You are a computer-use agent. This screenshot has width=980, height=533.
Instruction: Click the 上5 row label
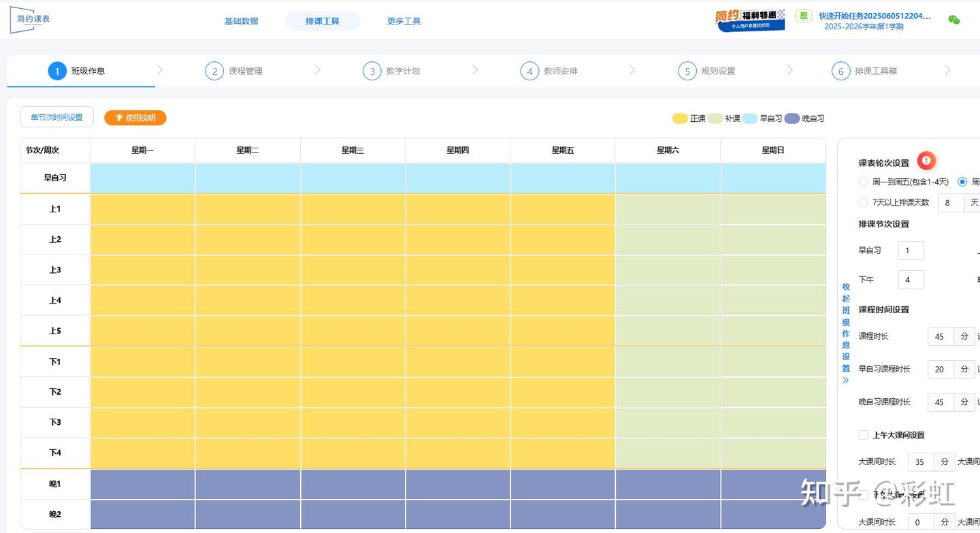click(55, 331)
